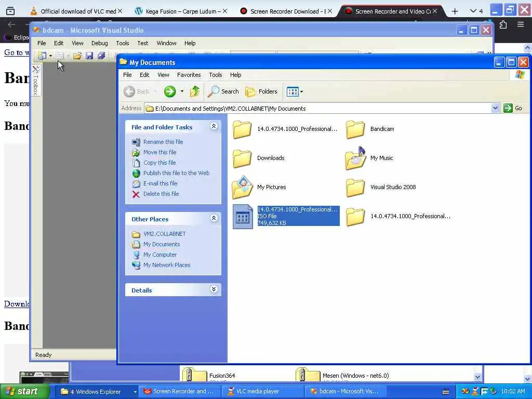Open browser extensions puzzle icon
Image resolution: width=532 pixels, height=399 pixels.
coord(503,24)
